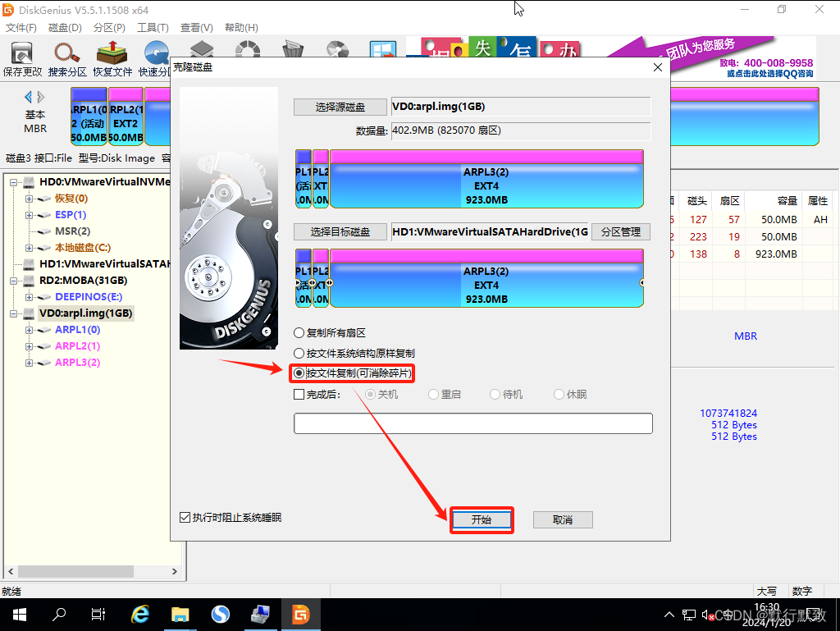The width and height of the screenshot is (840, 631).
Task: Expand 本地磁盘(C:) node
Action: tap(29, 248)
